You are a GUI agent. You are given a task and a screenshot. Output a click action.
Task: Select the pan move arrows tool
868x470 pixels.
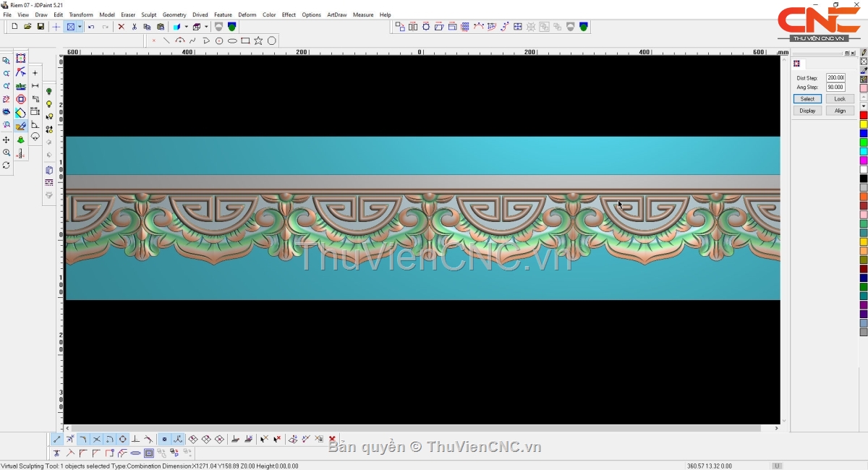[x=7, y=140]
